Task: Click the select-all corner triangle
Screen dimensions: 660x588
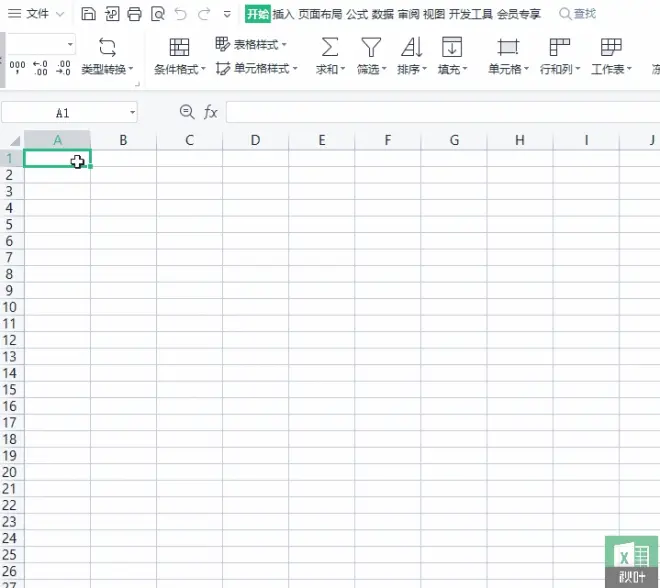Action: pos(15,141)
